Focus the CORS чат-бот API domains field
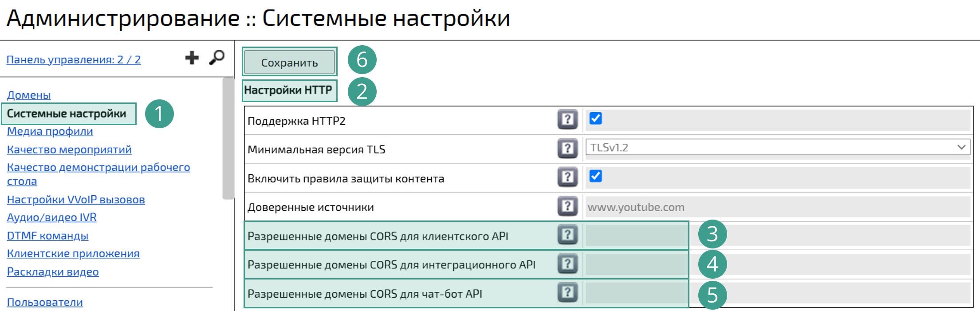 [x=778, y=293]
